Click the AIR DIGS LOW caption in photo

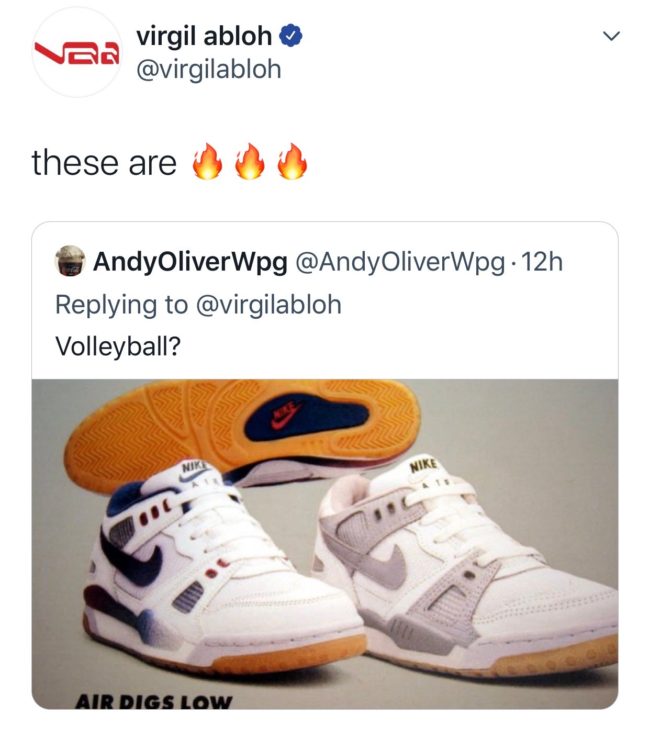coord(154,702)
